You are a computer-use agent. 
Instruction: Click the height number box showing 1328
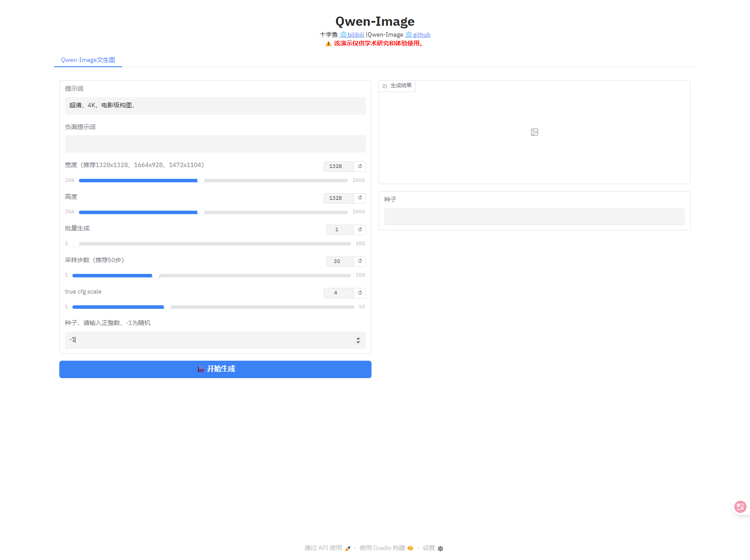click(339, 198)
